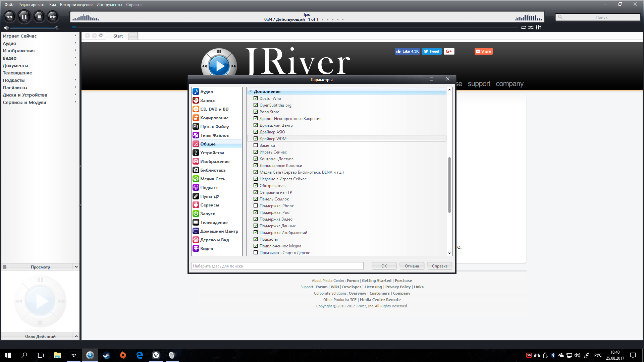The height and width of the screenshot is (362, 644).
Task: Select the Пульт ДУ settings category
Action: 217,196
